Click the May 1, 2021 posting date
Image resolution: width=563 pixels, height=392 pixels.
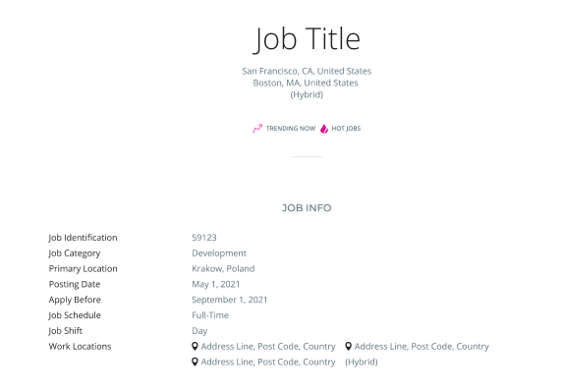216,284
